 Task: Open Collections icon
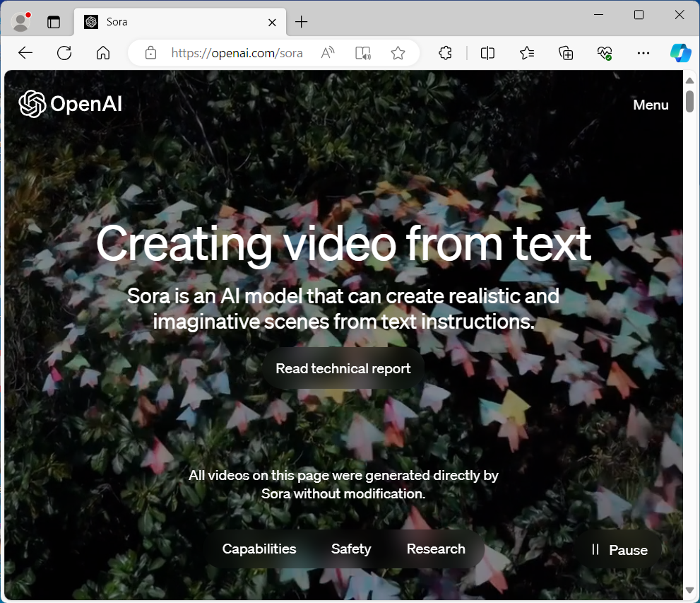tap(566, 53)
